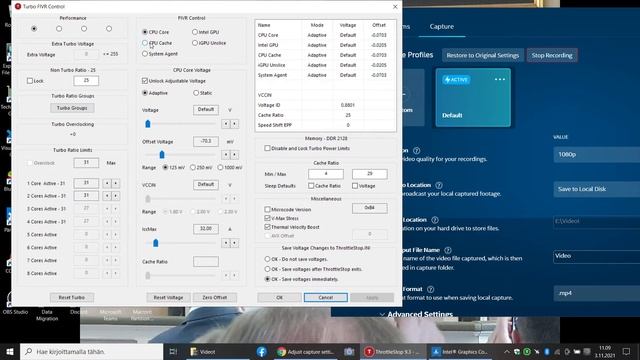Adjust the Offset Voltage slider handle
The image size is (640, 360).
pyautogui.click(x=162, y=155)
